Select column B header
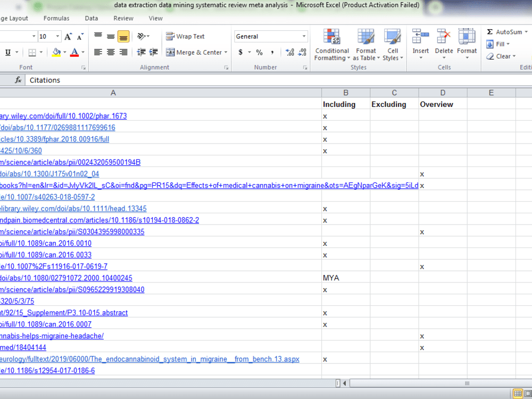Screen dimensions: 532x399 (x=346, y=93)
